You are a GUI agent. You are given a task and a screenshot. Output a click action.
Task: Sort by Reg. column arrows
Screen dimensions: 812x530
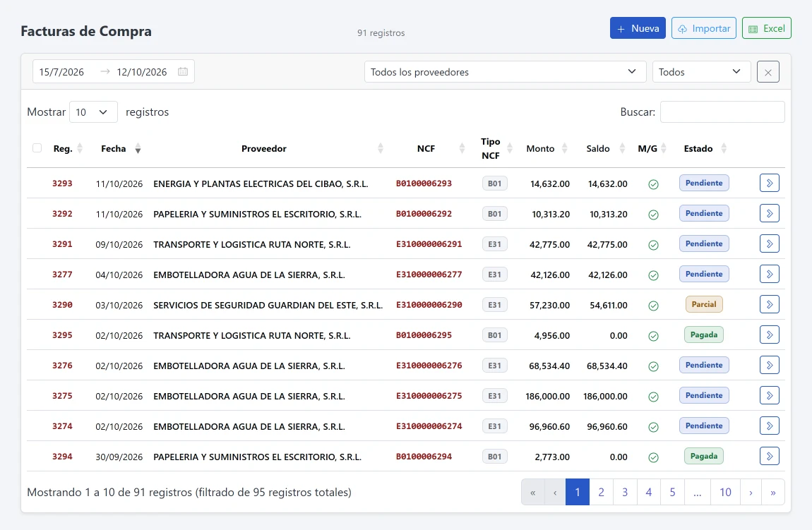click(80, 148)
